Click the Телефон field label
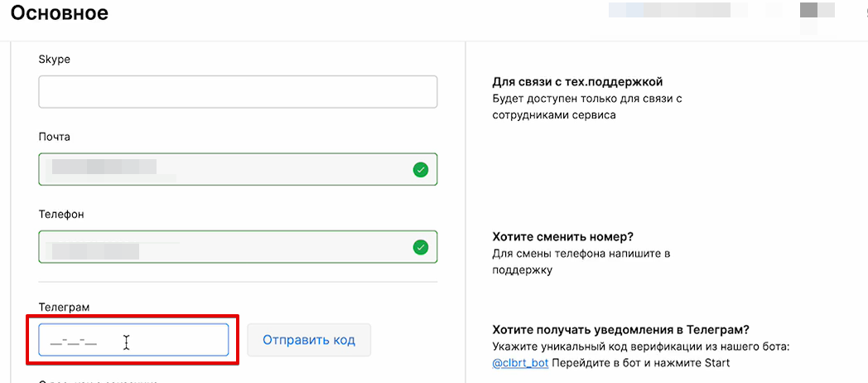The height and width of the screenshot is (383, 868). coord(61,214)
